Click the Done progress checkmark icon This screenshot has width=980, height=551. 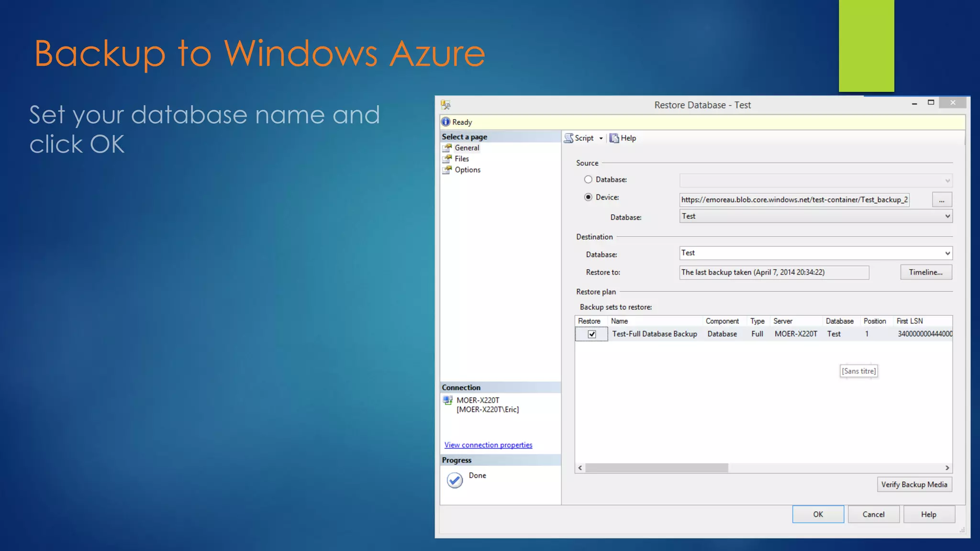pos(455,480)
